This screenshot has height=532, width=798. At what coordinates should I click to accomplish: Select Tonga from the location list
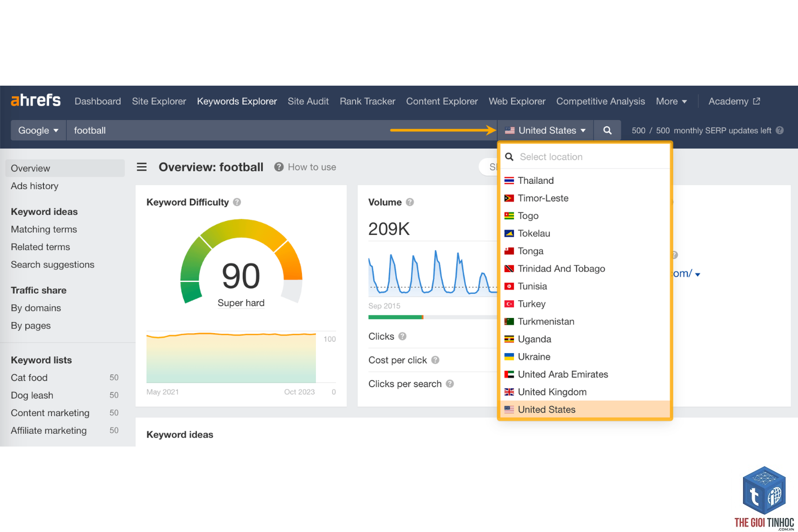585,251
